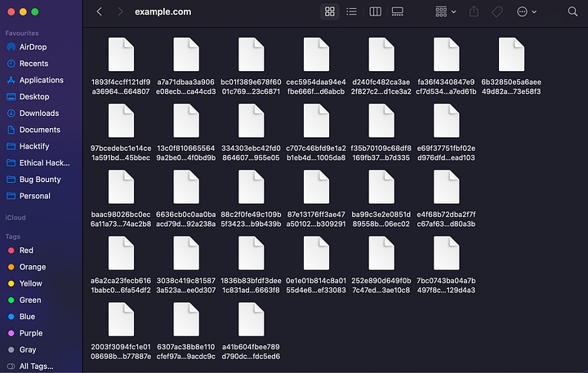This screenshot has width=588, height=373.
Task: Select file icon bc01f389e678f60
Action: tap(251, 55)
